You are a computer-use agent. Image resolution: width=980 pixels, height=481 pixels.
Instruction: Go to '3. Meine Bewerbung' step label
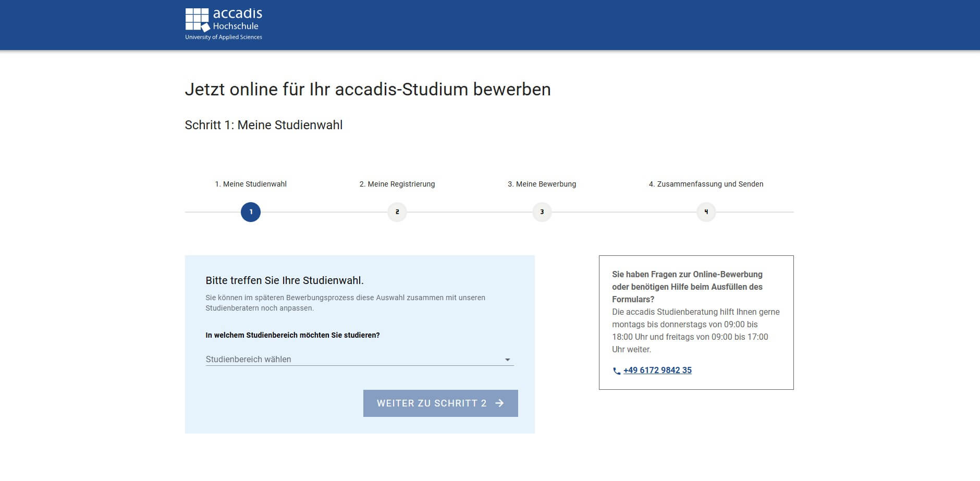(542, 184)
